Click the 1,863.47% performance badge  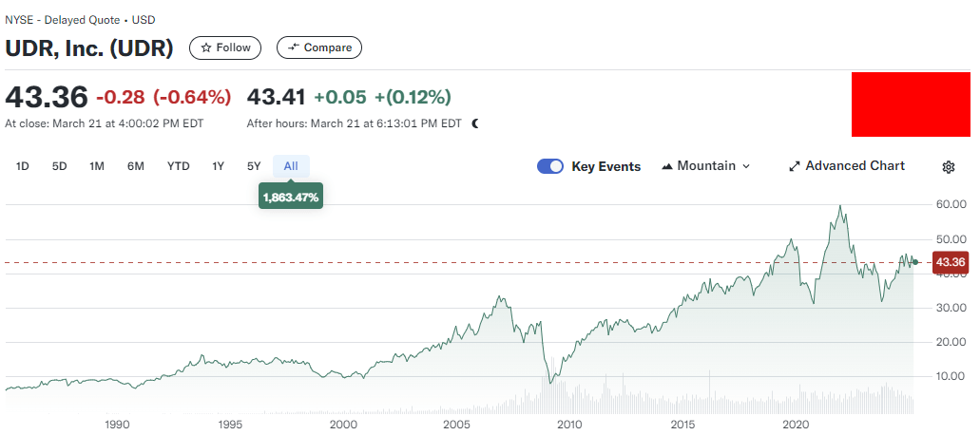[x=291, y=197]
